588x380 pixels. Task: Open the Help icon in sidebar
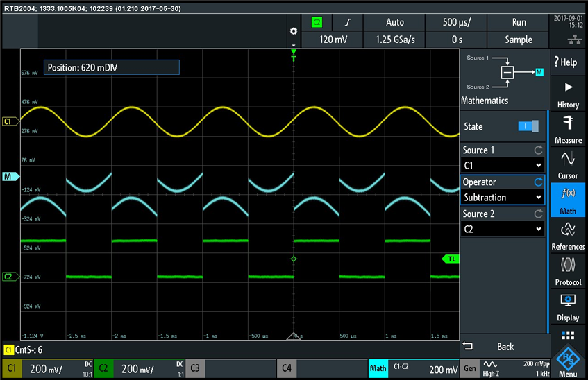(x=567, y=62)
